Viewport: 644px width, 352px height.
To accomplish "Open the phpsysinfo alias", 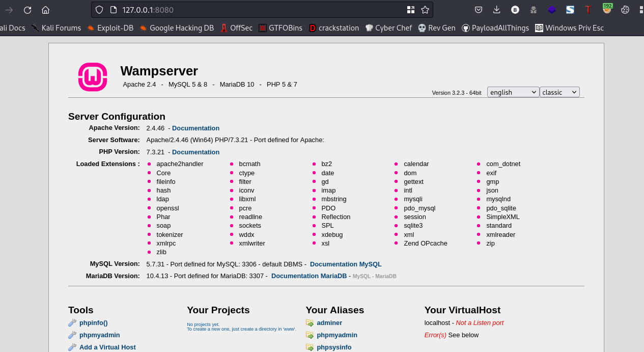I will [334, 347].
